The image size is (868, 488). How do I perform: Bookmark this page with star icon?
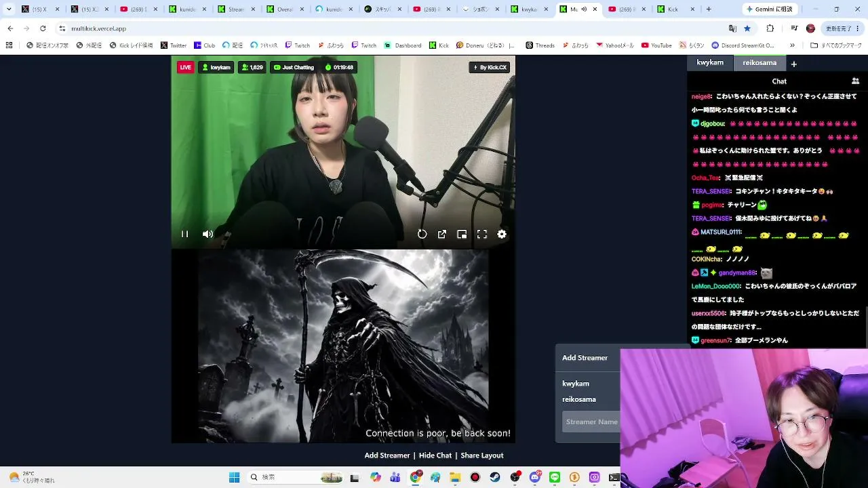[747, 28]
